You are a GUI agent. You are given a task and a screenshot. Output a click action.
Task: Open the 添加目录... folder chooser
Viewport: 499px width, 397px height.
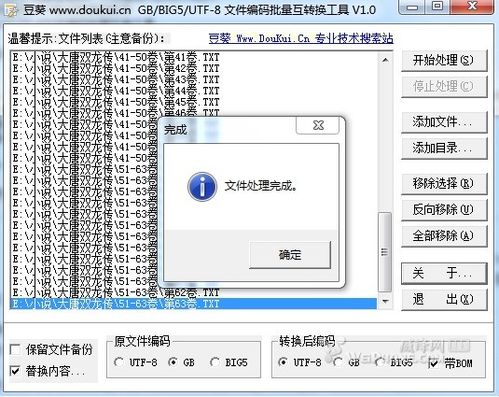(x=444, y=148)
